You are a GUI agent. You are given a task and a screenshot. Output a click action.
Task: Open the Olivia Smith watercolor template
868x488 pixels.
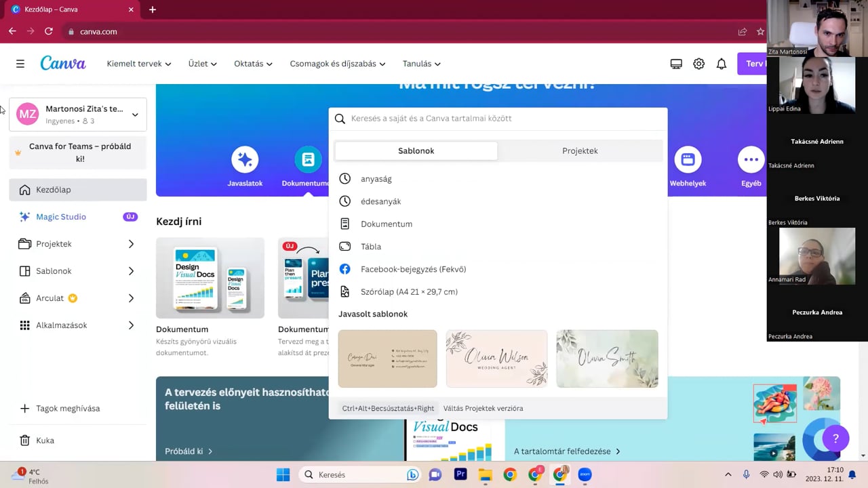tap(607, 359)
